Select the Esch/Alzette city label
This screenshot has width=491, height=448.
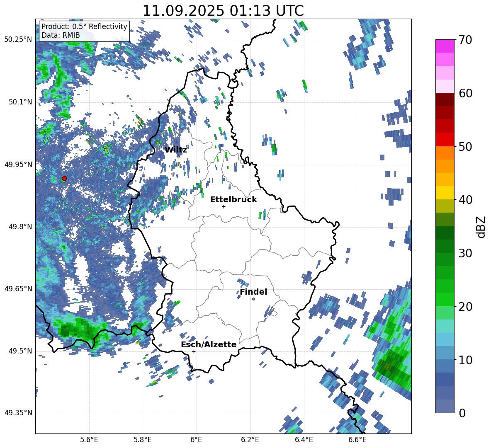(209, 344)
